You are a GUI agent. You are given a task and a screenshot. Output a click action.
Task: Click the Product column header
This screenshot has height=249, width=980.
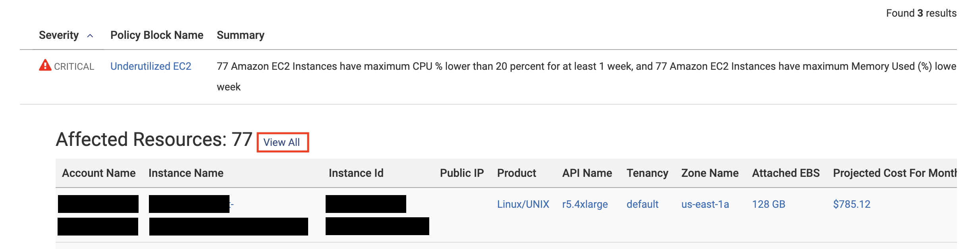click(517, 173)
